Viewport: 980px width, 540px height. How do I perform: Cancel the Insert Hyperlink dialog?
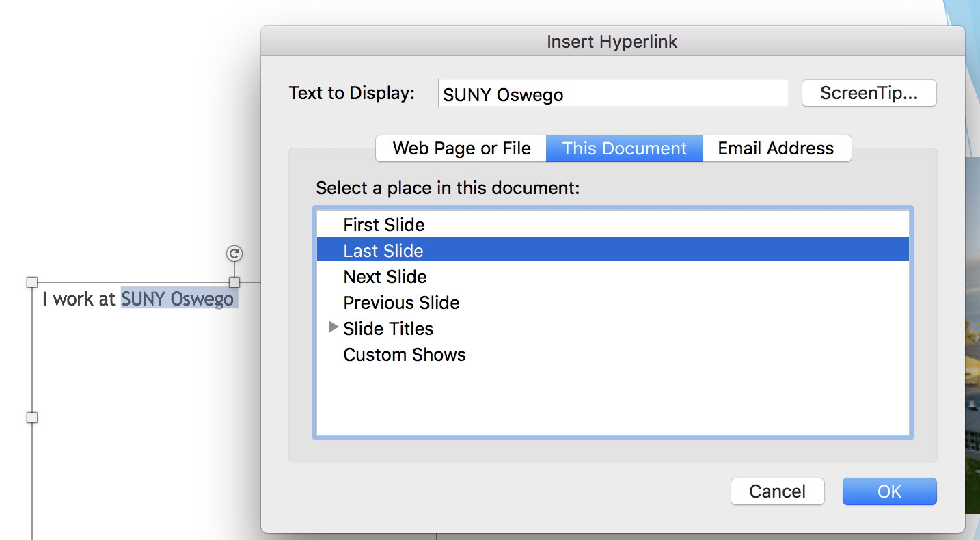point(778,491)
